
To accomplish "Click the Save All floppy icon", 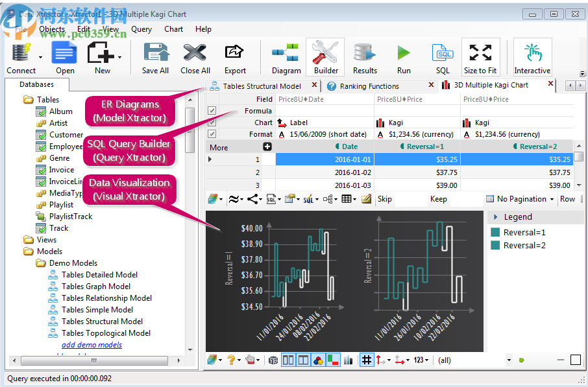I will tap(156, 53).
